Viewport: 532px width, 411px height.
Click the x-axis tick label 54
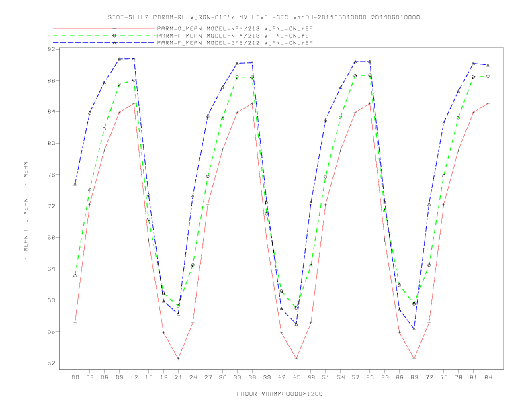tap(341, 377)
